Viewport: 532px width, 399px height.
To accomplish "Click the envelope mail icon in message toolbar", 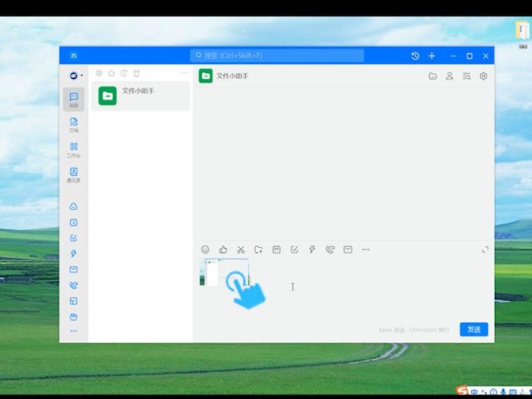I will pyautogui.click(x=348, y=250).
